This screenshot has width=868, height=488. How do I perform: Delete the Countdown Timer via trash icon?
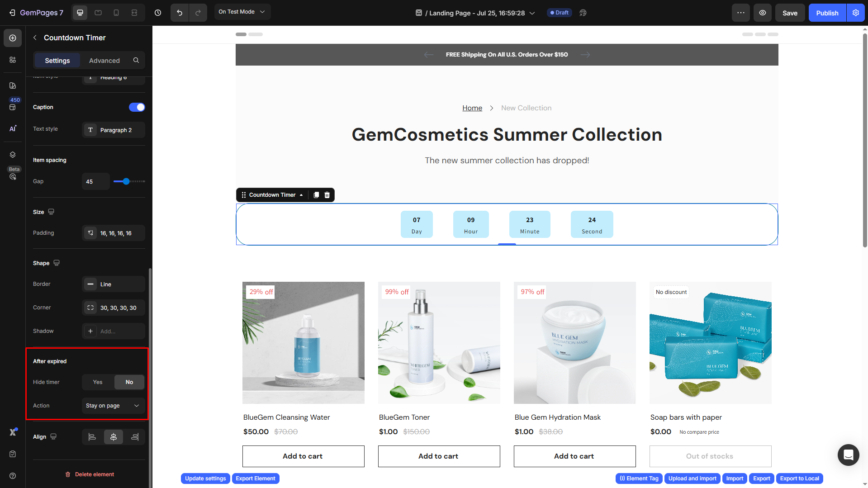[x=327, y=195]
